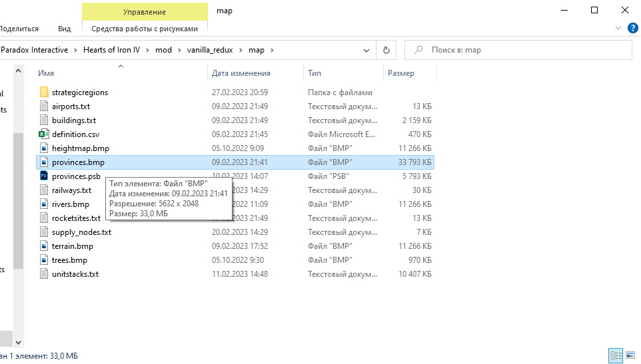Click the search magnifier icon

[x=418, y=50]
